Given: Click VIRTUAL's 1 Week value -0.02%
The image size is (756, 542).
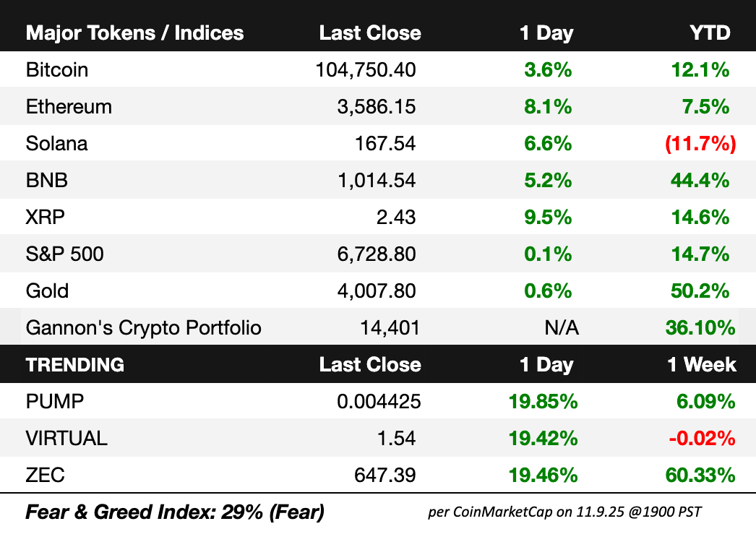Looking at the screenshot, I should pyautogui.click(x=700, y=438).
